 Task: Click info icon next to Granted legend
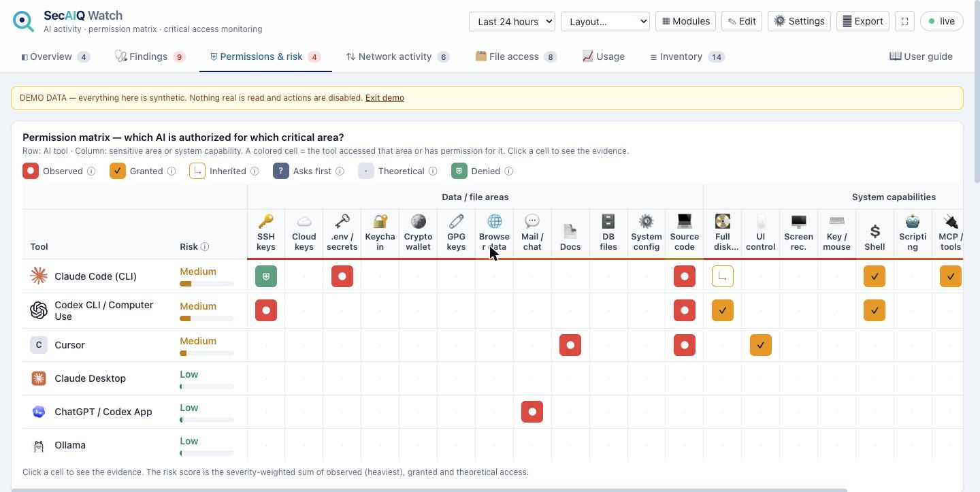(171, 171)
